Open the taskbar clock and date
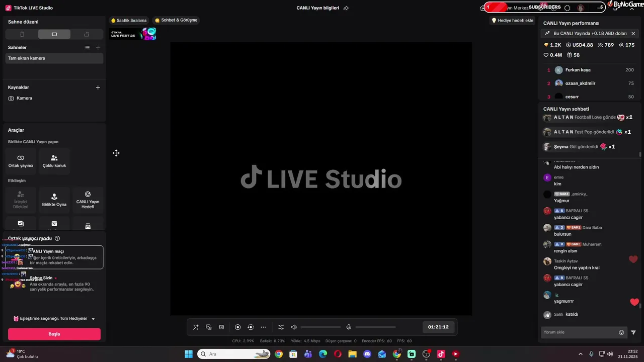This screenshot has height=362, width=644. (628, 354)
